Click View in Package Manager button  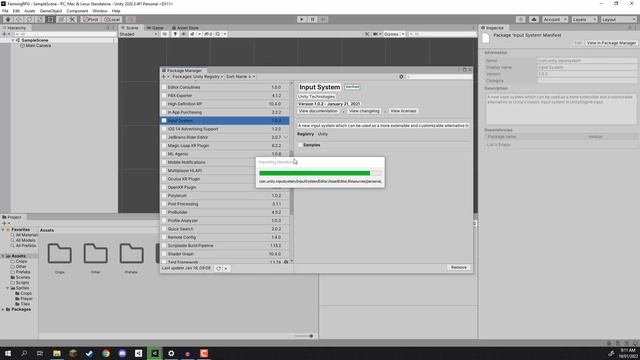tap(611, 43)
